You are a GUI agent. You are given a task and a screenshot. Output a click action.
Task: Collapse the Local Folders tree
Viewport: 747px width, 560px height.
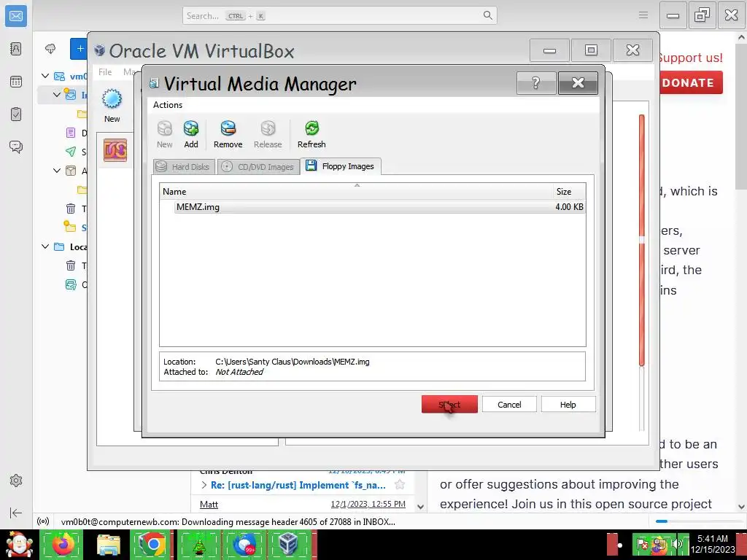click(44, 246)
